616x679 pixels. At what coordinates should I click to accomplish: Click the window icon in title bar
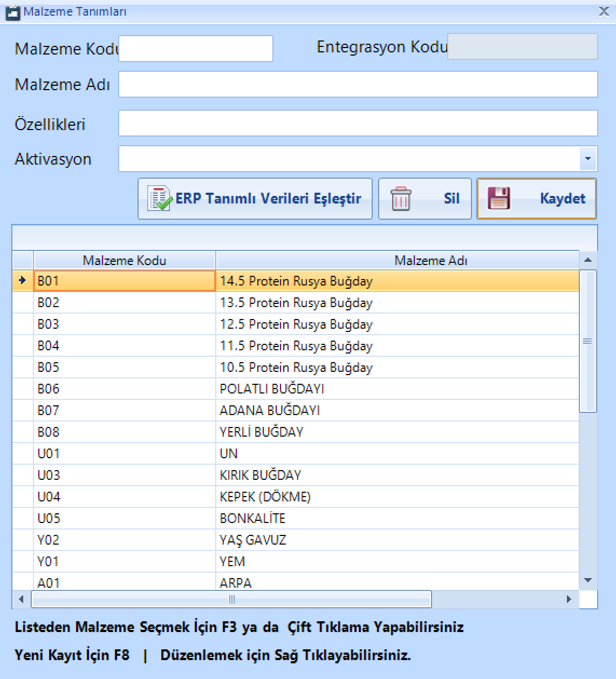(12, 12)
